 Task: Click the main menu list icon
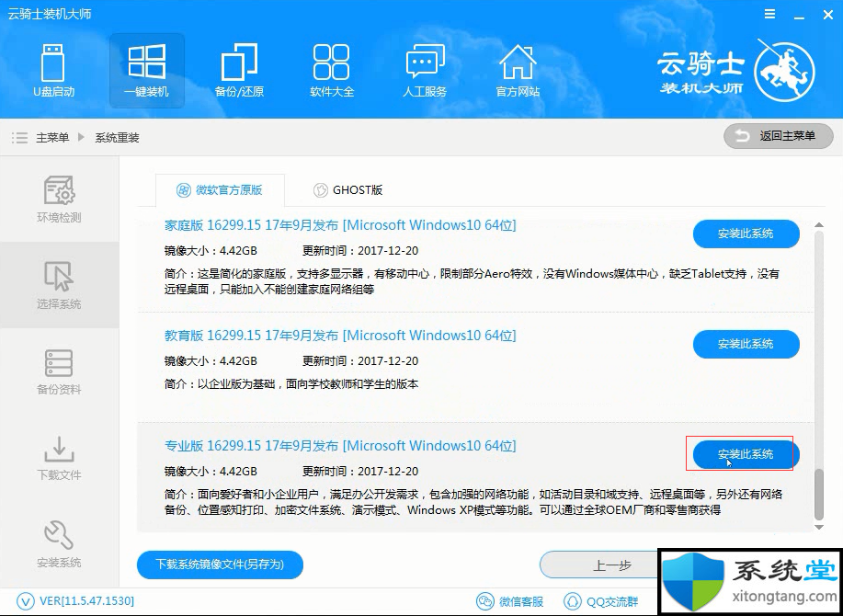pos(19,138)
